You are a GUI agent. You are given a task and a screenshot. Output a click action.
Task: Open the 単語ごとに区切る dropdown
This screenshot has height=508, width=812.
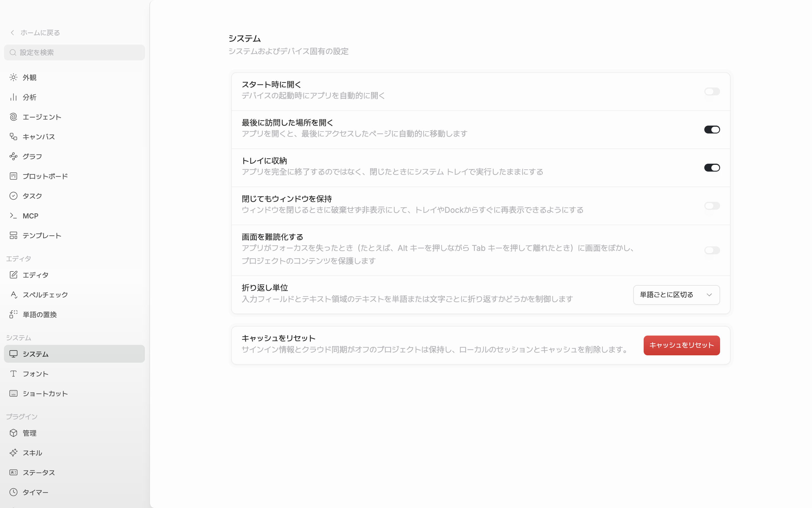point(676,295)
